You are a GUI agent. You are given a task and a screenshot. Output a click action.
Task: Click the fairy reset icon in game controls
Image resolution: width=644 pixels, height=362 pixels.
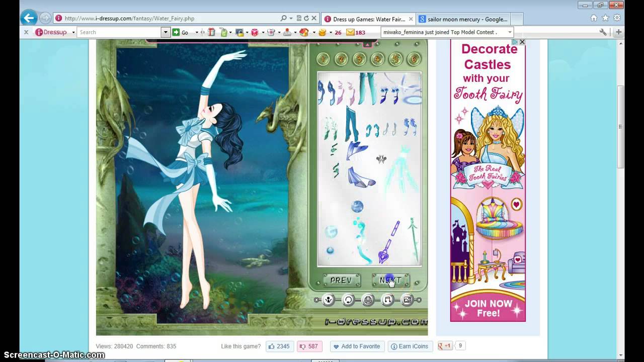click(328, 300)
